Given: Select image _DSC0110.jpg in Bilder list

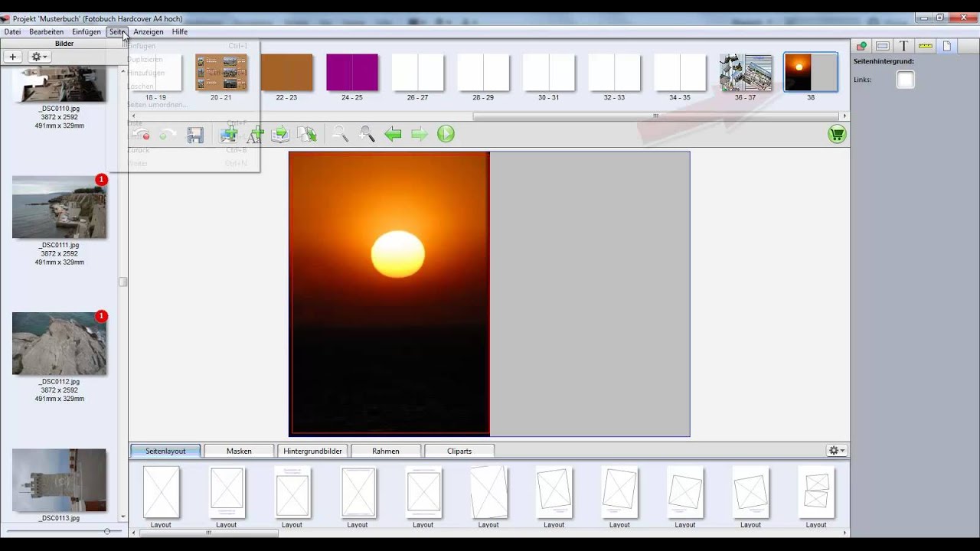Looking at the screenshot, I should (59, 84).
